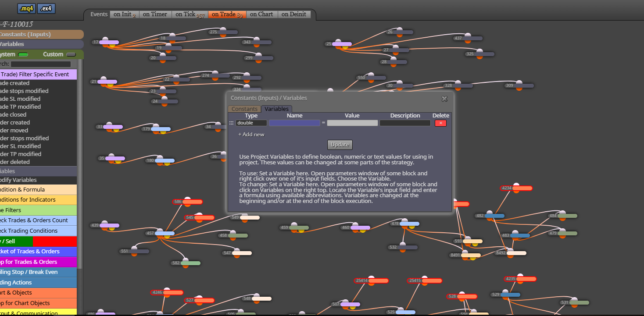Screen dimensions: 644x316
Task: Click the variable Description input field
Action: pos(405,123)
